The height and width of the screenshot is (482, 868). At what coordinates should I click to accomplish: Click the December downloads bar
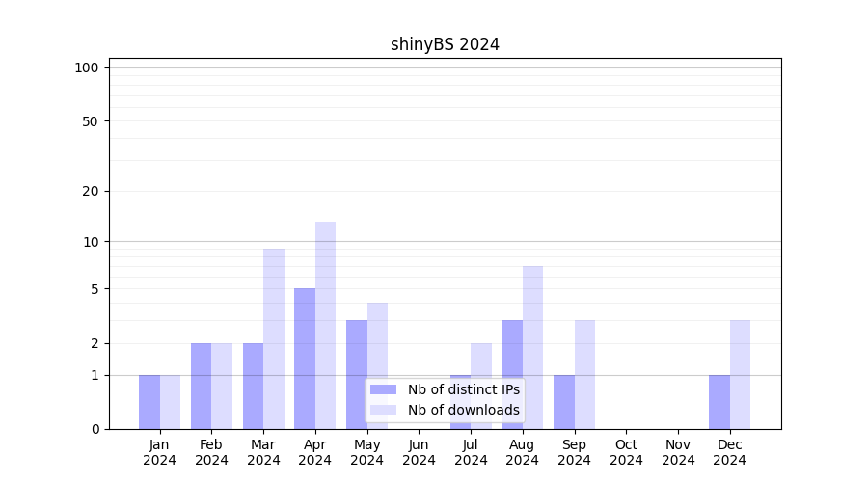[x=740, y=374]
